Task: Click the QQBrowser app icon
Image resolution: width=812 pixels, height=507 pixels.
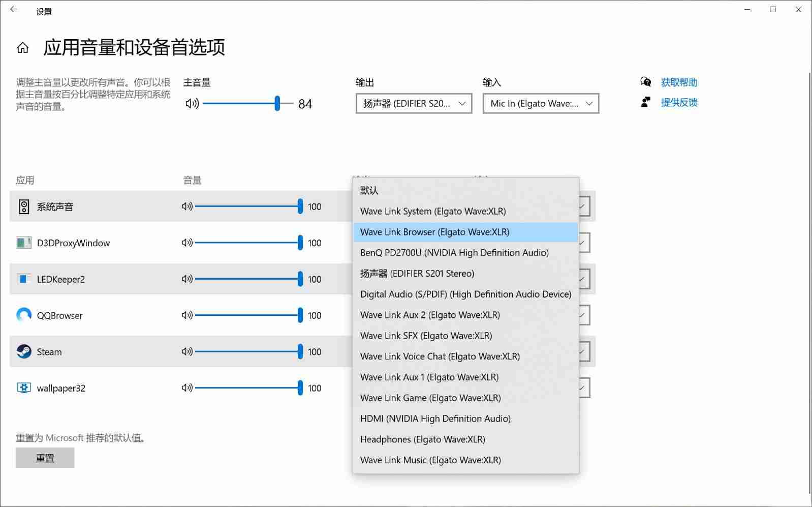Action: 24,315
